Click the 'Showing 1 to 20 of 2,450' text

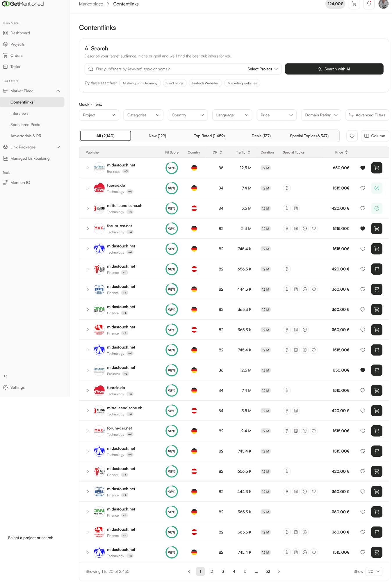point(108,571)
